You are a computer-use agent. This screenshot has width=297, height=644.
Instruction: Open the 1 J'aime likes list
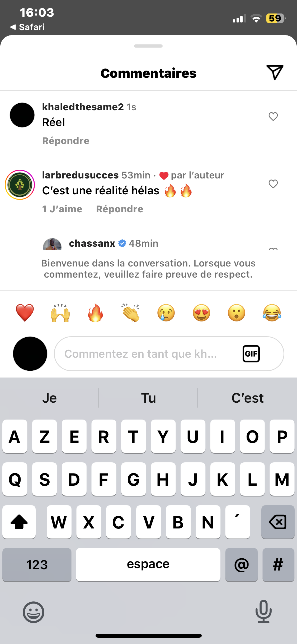pyautogui.click(x=62, y=209)
